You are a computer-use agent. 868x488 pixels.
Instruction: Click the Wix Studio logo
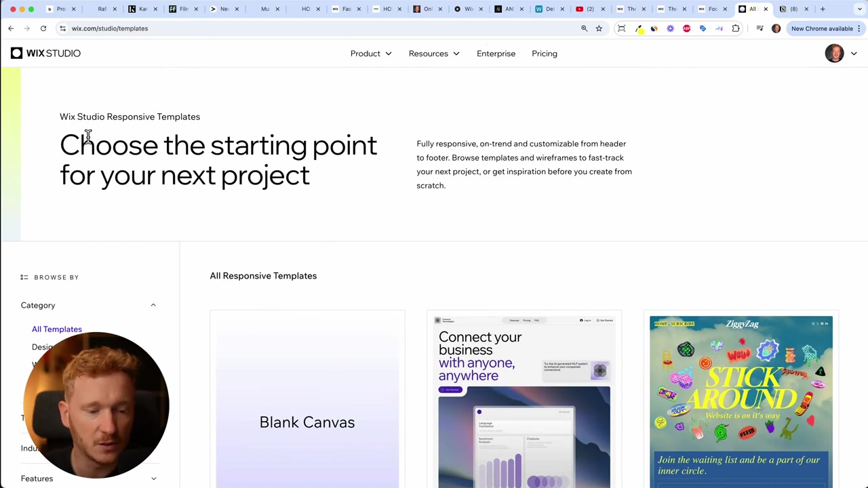(45, 54)
